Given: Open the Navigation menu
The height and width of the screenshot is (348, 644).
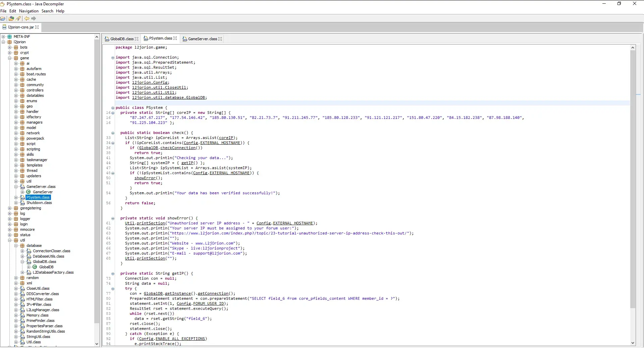Looking at the screenshot, I should 29,11.
